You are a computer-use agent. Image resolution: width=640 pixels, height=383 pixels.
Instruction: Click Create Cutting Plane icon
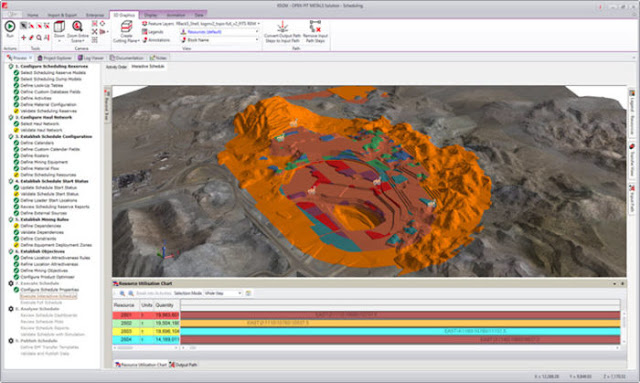pyautogui.click(x=127, y=27)
